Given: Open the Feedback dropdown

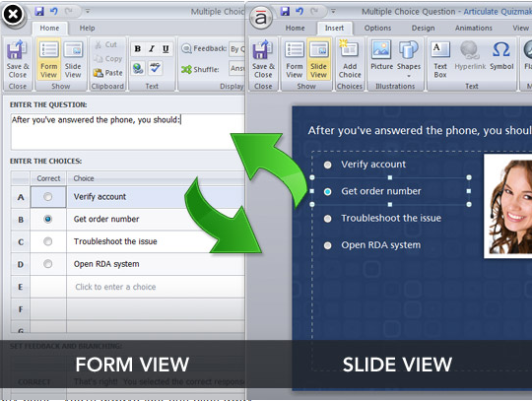Looking at the screenshot, I should coord(236,49).
